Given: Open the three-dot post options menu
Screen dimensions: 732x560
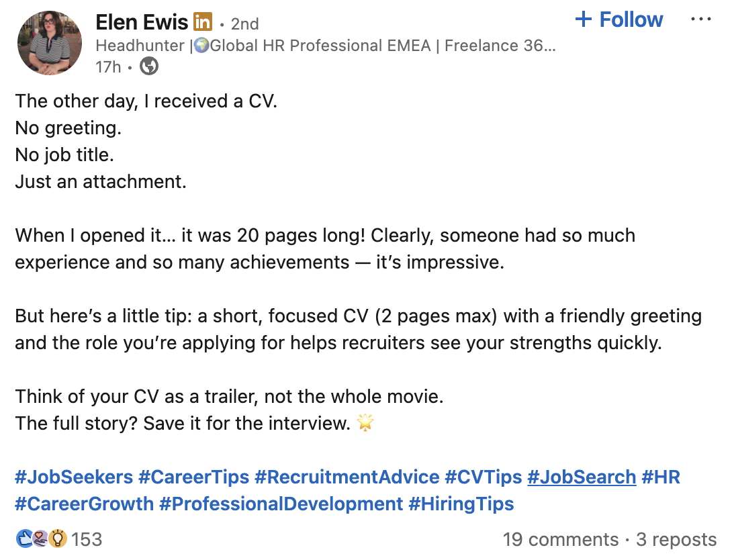Looking at the screenshot, I should [700, 19].
